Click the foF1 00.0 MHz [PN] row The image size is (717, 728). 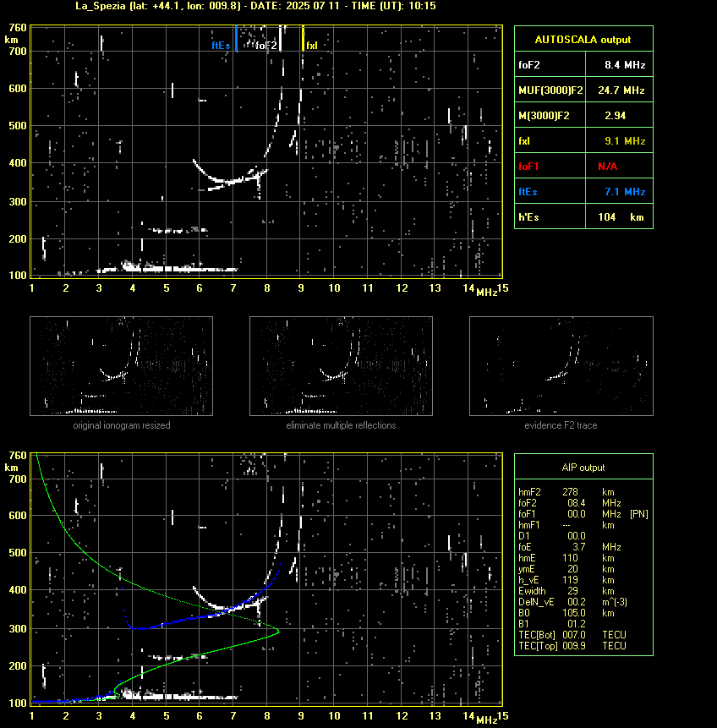pos(583,514)
